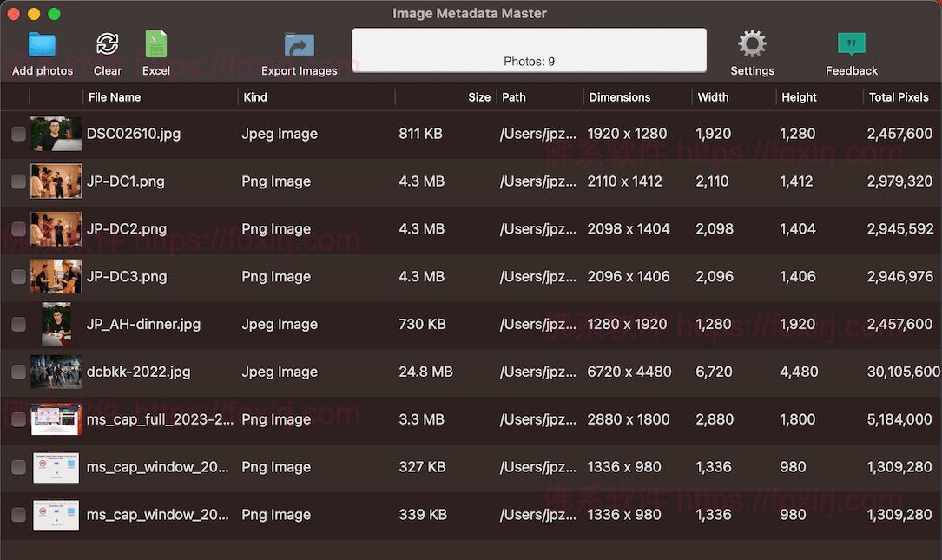The width and height of the screenshot is (942, 560).
Task: Click the Height column header
Action: click(799, 97)
